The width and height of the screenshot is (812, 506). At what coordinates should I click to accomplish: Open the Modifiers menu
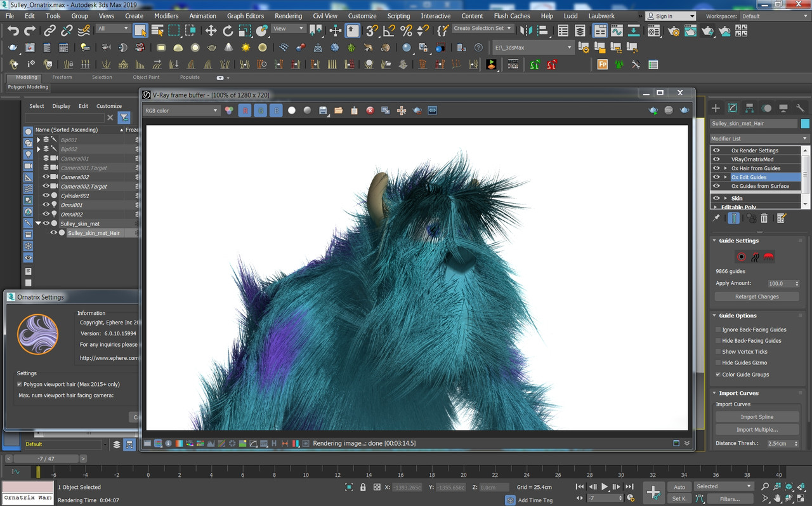click(166, 16)
